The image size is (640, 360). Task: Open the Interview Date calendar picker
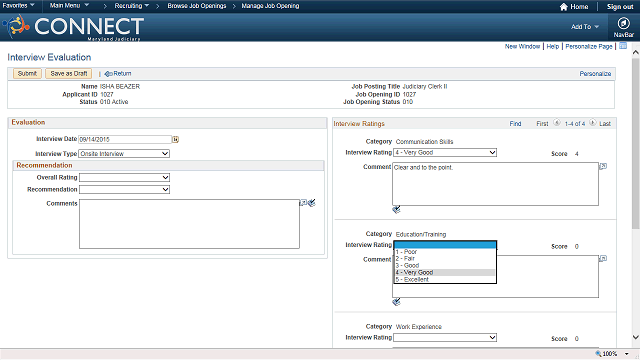click(x=175, y=140)
